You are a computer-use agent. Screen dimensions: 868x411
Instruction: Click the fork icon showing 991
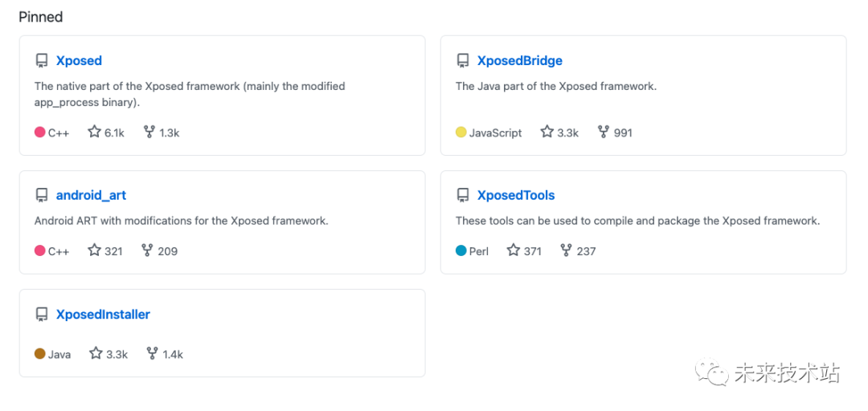coord(604,132)
